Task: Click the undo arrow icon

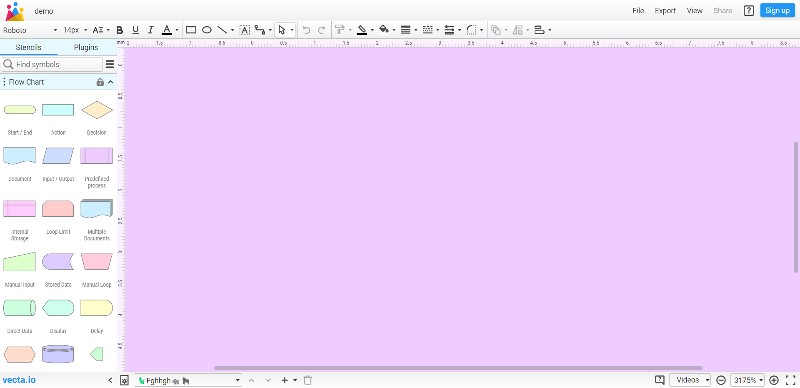Action: pyautogui.click(x=306, y=30)
